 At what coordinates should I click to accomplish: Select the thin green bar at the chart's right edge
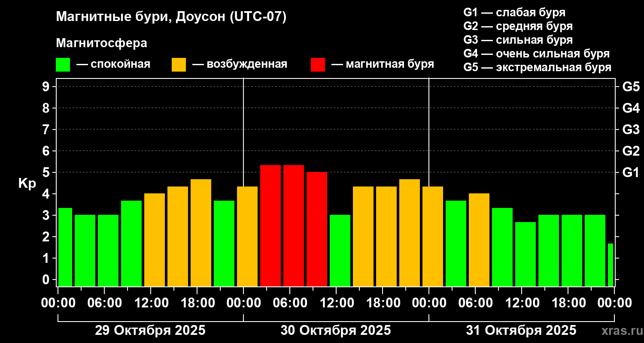tap(611, 265)
